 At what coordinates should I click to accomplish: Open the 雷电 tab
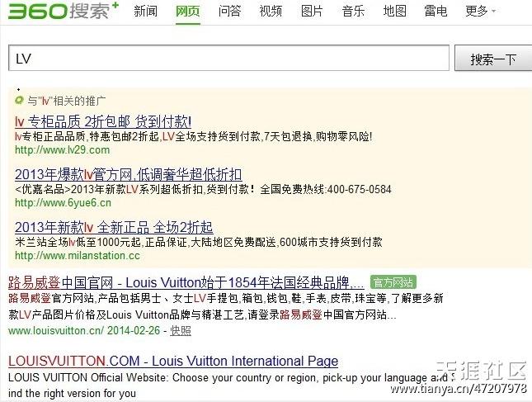point(435,12)
